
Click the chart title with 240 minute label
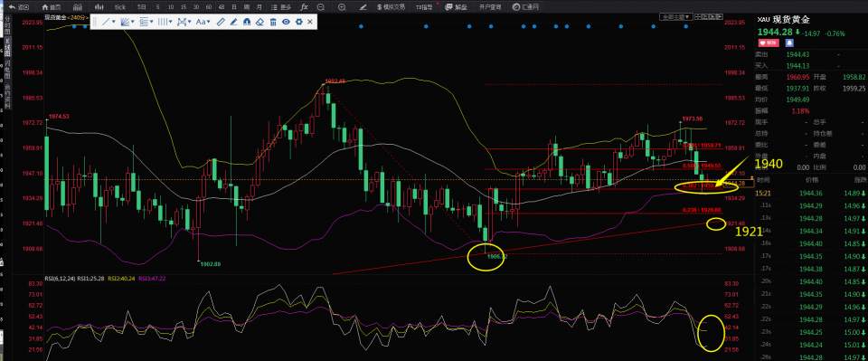point(66,18)
